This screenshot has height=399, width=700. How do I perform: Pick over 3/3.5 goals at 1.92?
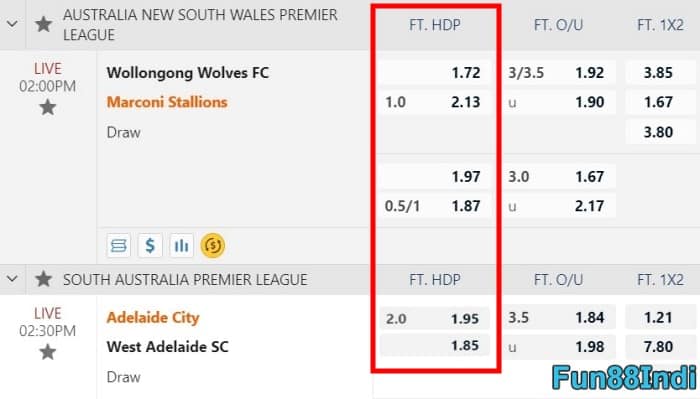(x=560, y=73)
